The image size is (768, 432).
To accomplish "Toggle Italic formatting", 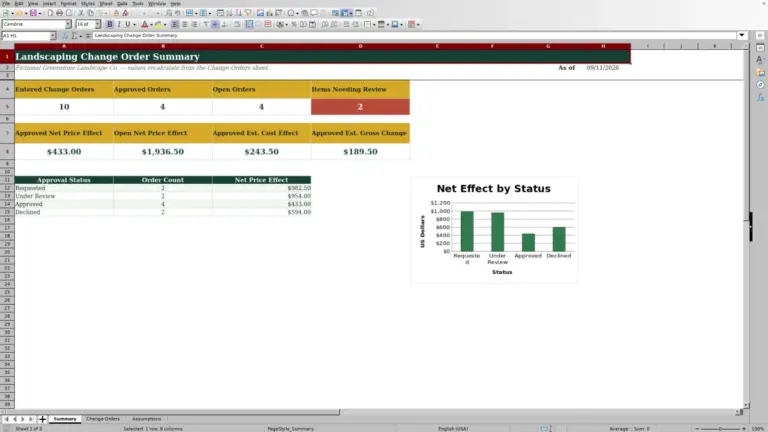I will click(119, 24).
